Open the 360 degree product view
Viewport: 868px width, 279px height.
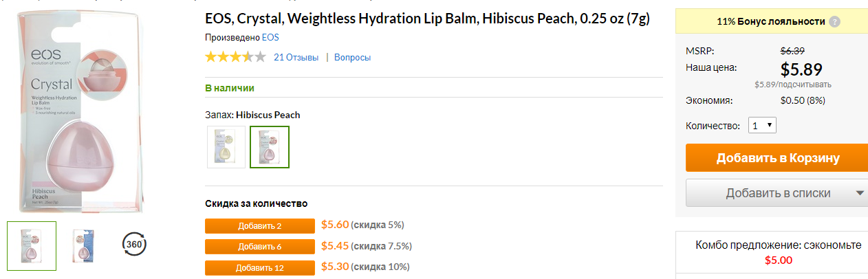(134, 243)
